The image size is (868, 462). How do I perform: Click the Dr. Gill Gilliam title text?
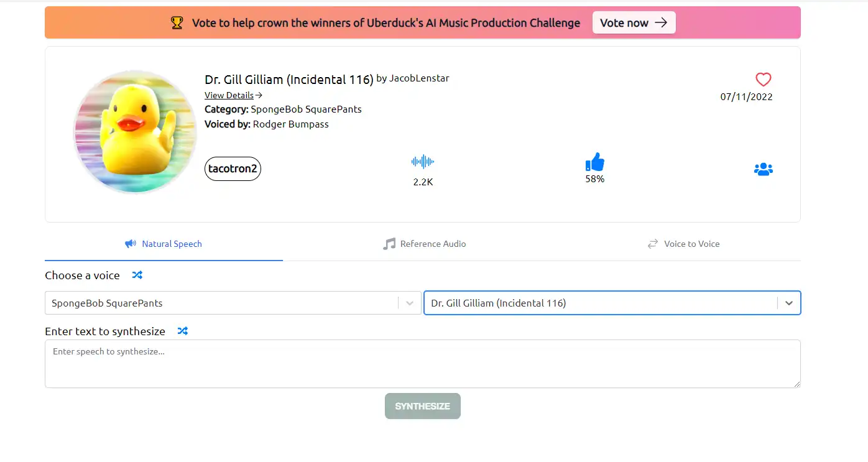tap(289, 80)
